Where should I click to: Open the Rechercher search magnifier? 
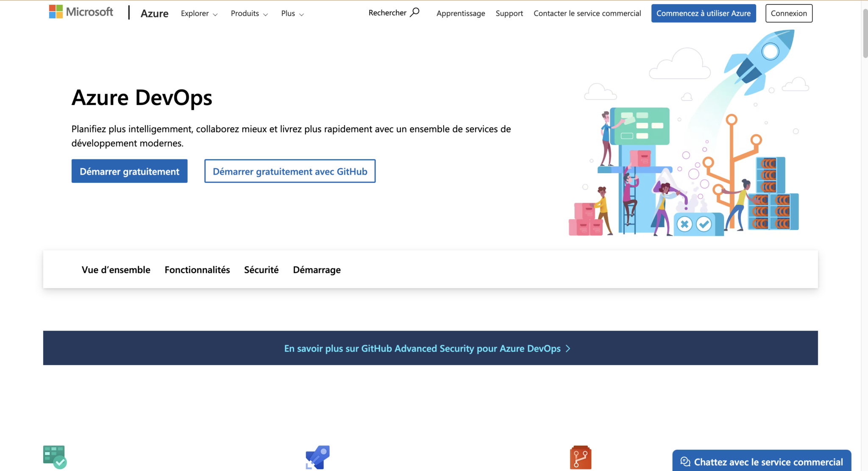(415, 12)
